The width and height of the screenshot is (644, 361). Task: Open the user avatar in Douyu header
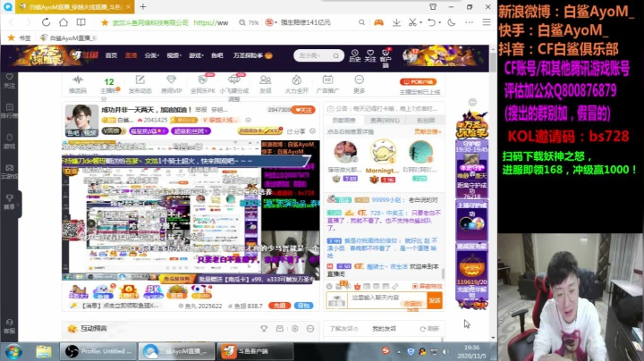411,55
